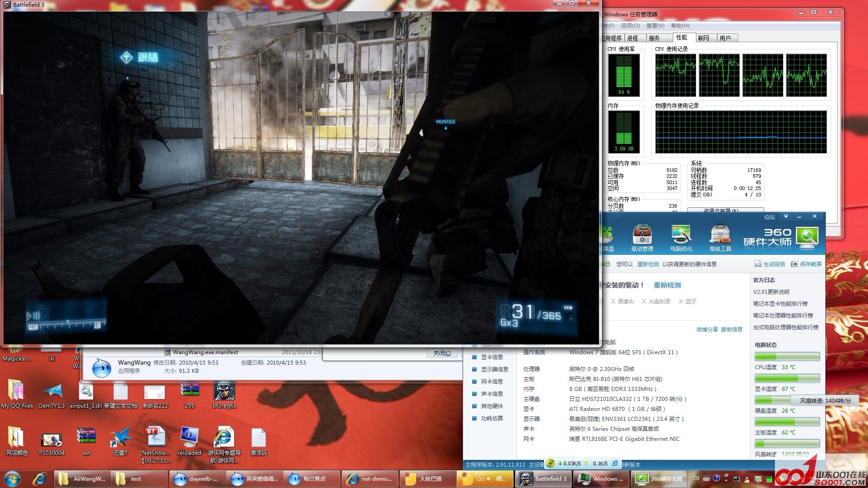Select 功耗估算 in the hardware sidebar

pos(491,418)
